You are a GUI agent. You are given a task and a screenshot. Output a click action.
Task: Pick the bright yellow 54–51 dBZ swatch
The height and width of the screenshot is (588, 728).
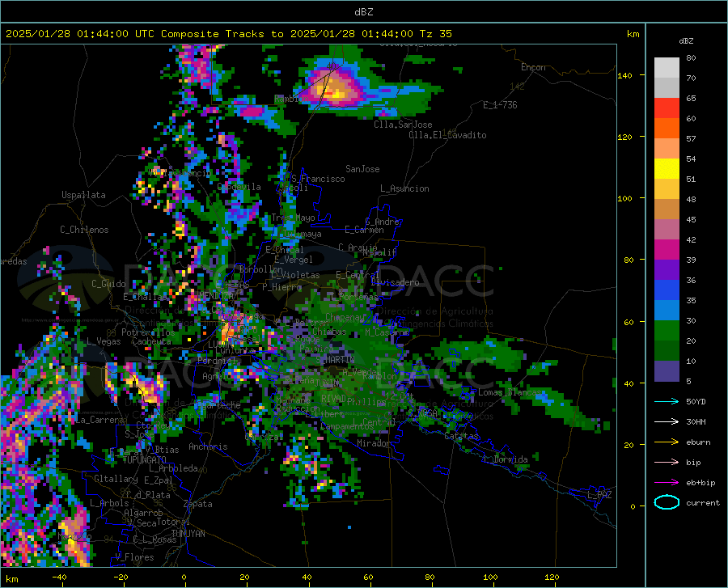(667, 169)
